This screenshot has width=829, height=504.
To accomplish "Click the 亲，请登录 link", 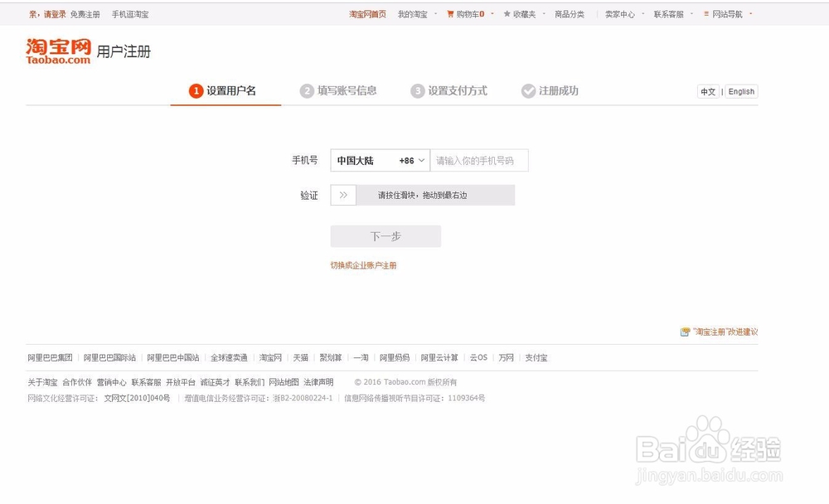I will point(47,14).
